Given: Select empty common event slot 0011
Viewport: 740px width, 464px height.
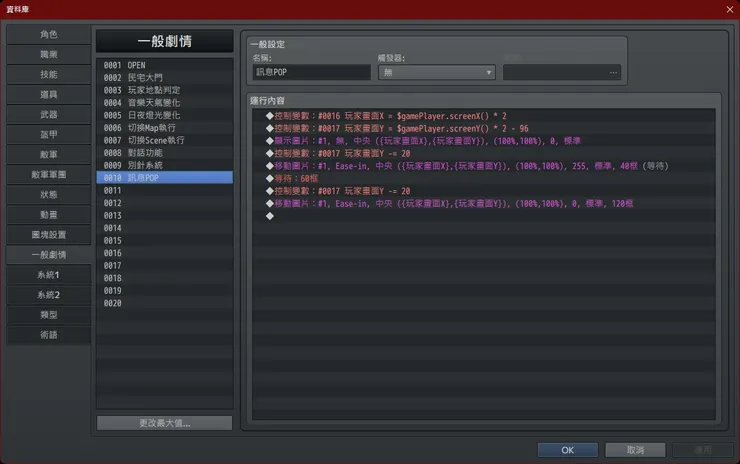Looking at the screenshot, I should pos(164,190).
